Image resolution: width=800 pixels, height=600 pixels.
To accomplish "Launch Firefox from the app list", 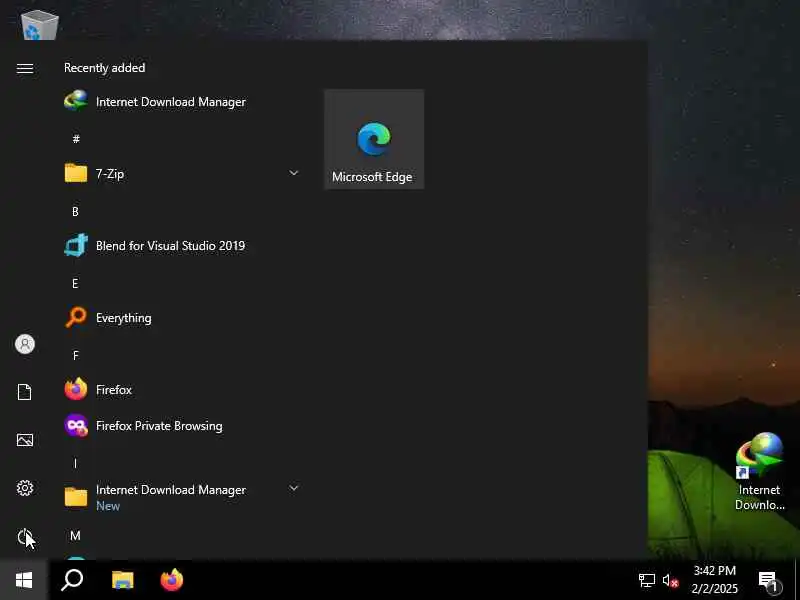I will (181, 390).
